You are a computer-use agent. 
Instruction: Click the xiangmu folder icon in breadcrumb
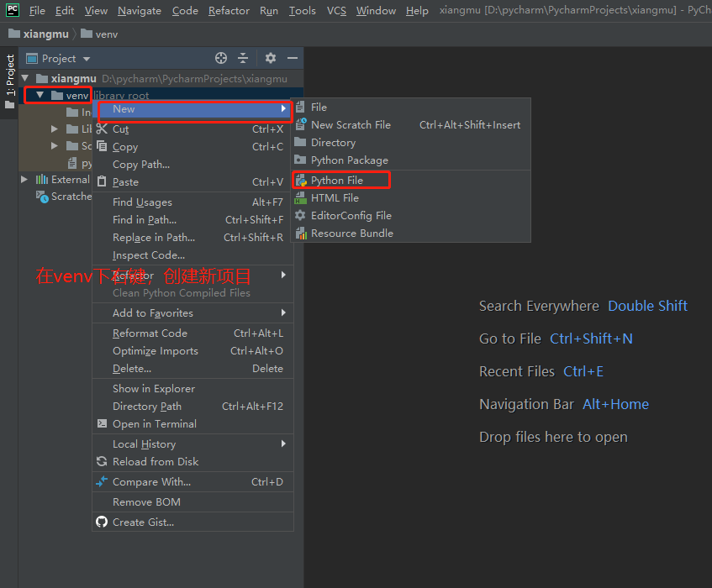[14, 34]
